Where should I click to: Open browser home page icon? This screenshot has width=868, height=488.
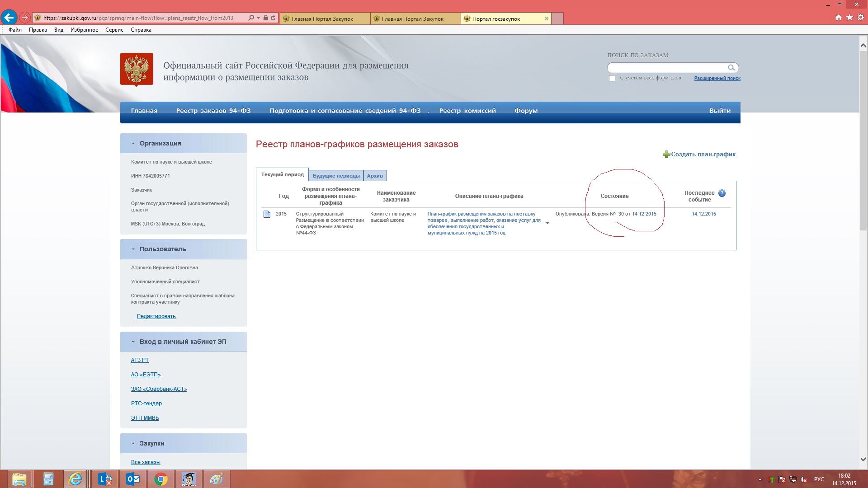(838, 18)
